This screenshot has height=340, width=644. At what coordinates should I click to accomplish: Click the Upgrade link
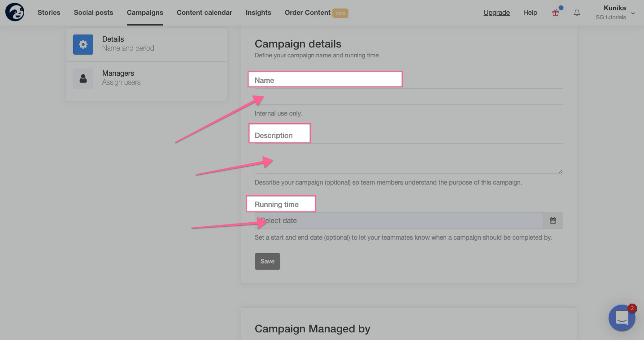pyautogui.click(x=496, y=13)
